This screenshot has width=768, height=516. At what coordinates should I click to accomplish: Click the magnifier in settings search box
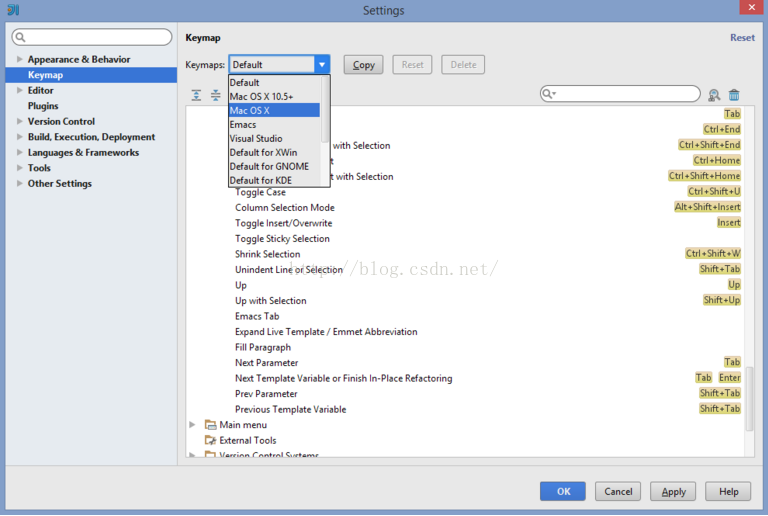[20, 37]
